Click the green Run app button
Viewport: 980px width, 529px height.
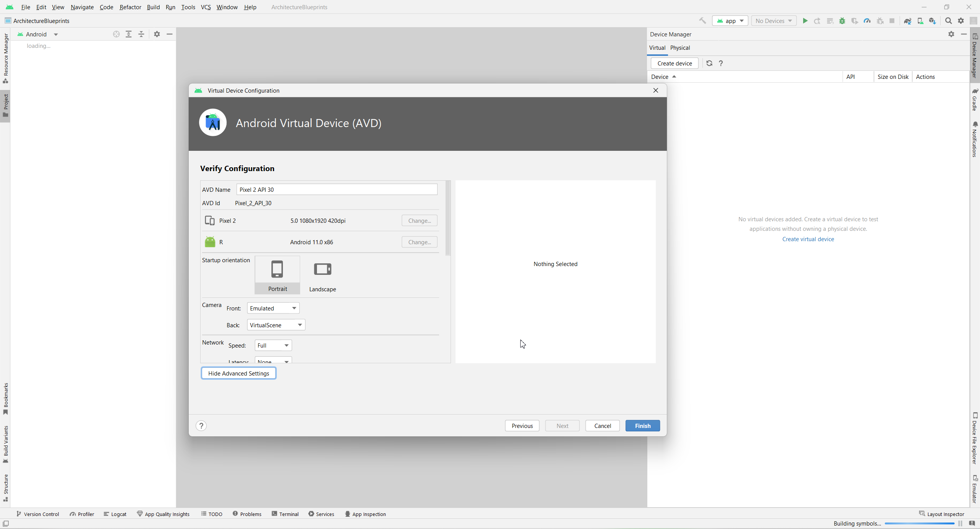tap(805, 21)
